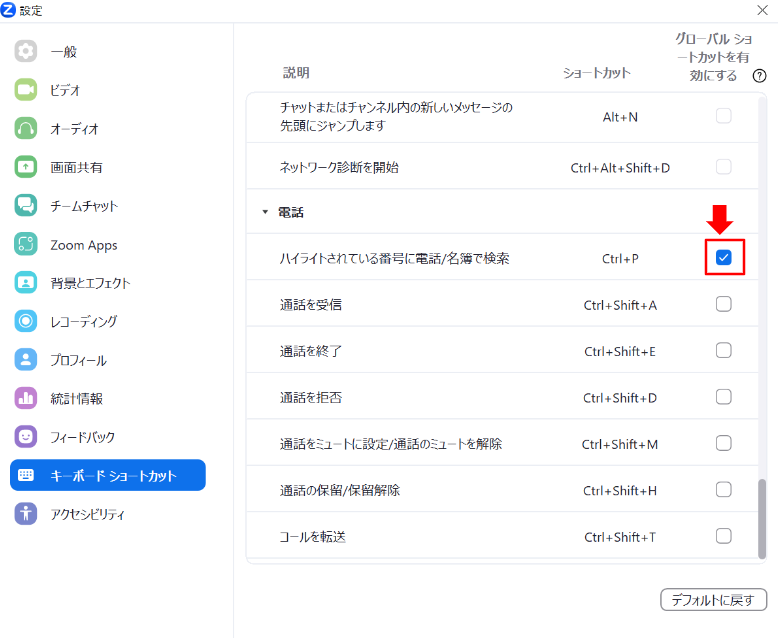Open Zoom Apps settings
The height and width of the screenshot is (638, 778).
[108, 244]
